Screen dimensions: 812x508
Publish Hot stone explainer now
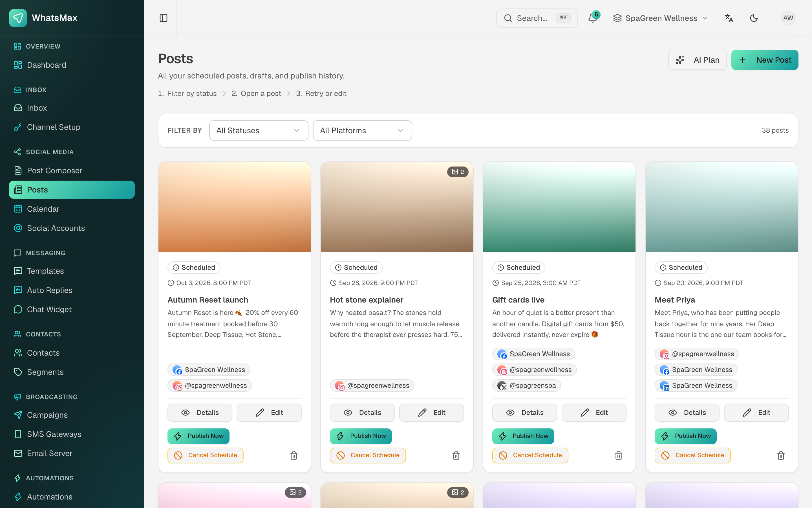coord(361,436)
